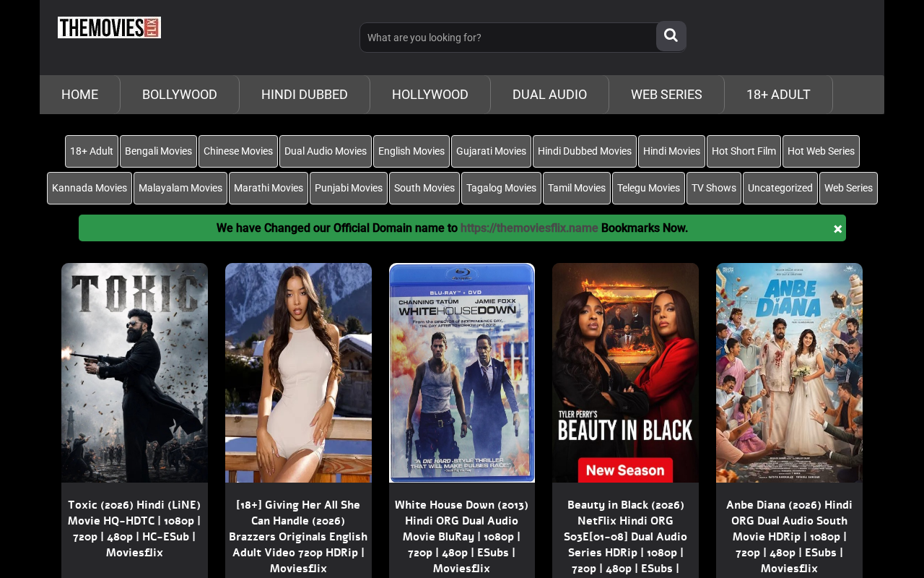
Task: Browse English Movies category
Action: click(411, 151)
